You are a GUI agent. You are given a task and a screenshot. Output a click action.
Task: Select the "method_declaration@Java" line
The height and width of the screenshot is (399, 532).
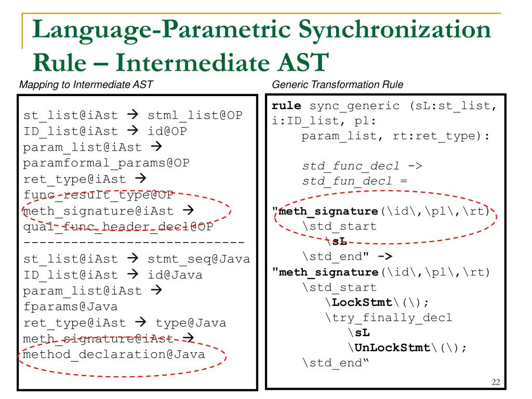[114, 354]
